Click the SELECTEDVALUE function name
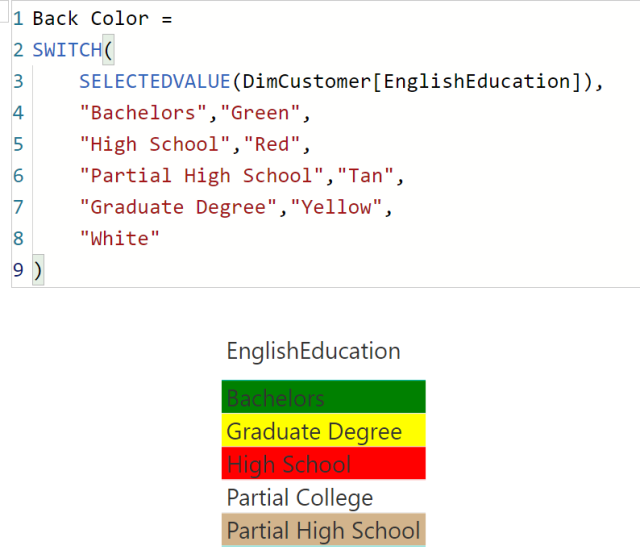This screenshot has width=640, height=554. click(x=155, y=81)
